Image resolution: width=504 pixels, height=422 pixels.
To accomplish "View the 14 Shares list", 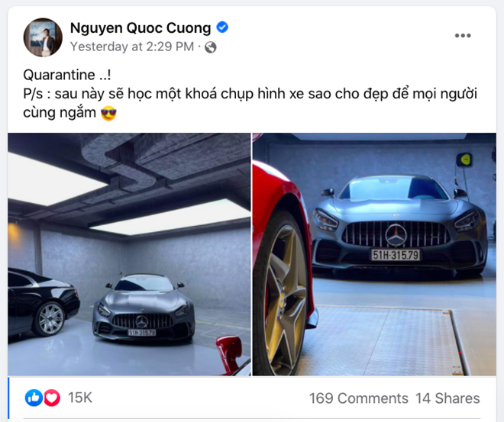I will pos(447,398).
